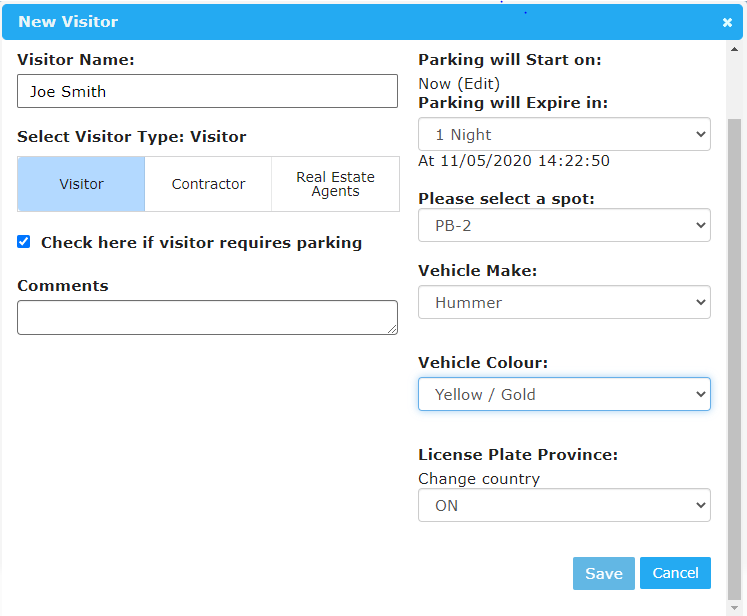Viewport: 747px width, 616px height.
Task: Open the Vehicle Colour dropdown
Action: point(564,394)
